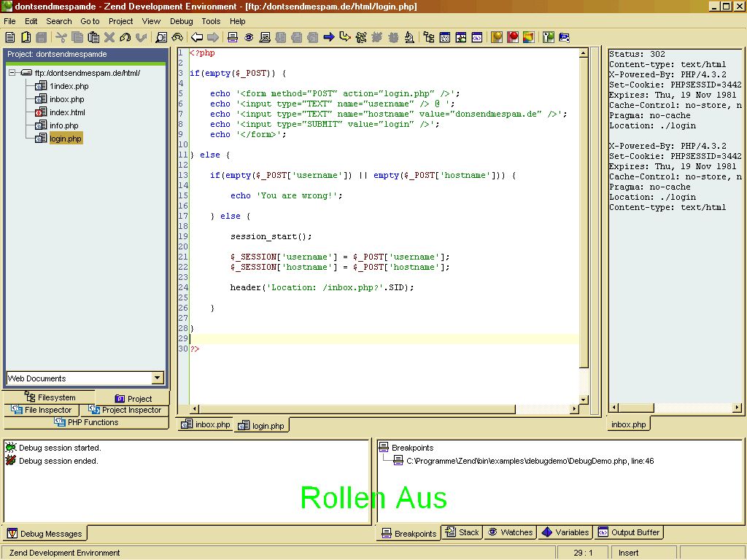Click the Undo arrow icon
The height and width of the screenshot is (560, 747).
[125, 37]
